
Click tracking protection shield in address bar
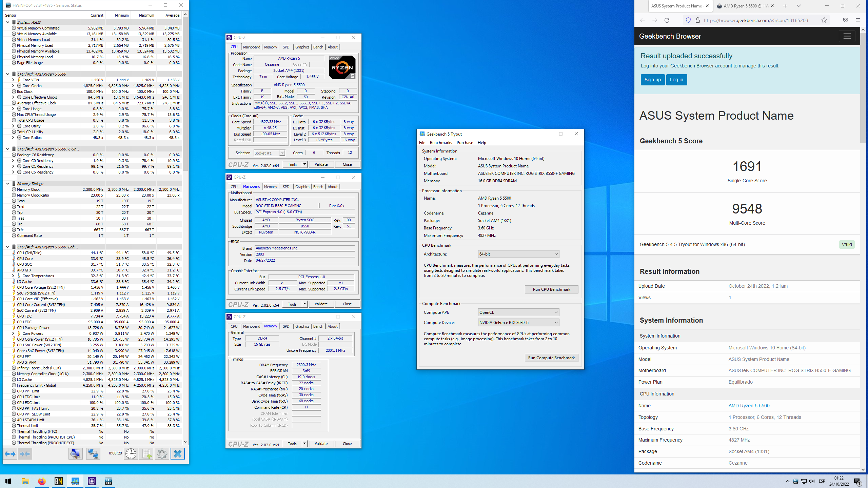pos(688,20)
